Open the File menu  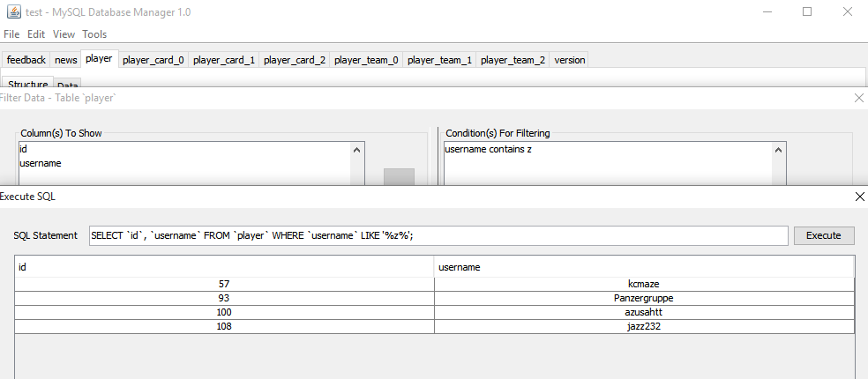11,34
